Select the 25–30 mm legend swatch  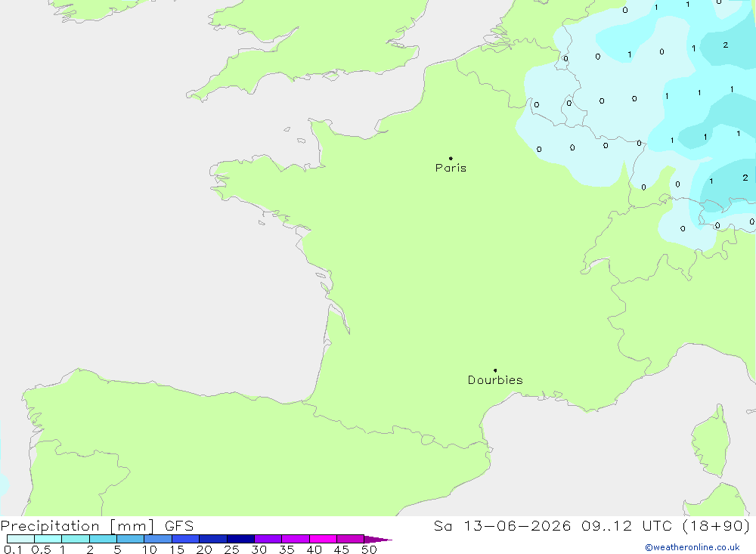tap(240, 539)
